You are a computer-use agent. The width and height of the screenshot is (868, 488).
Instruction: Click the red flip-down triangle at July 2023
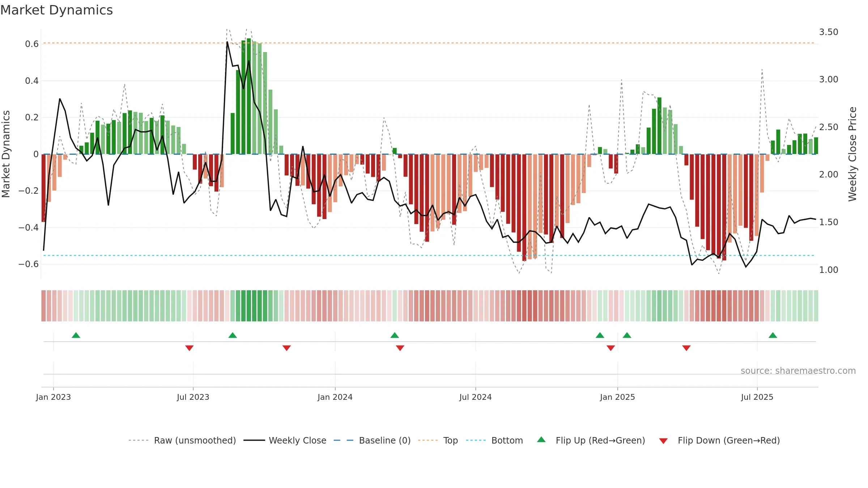coord(190,348)
